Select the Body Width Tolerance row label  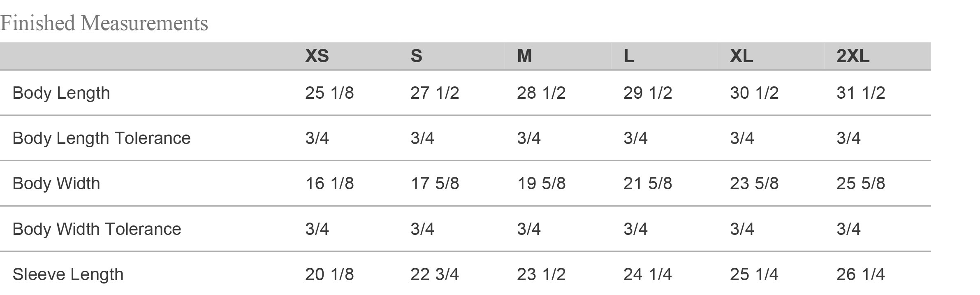(x=97, y=229)
